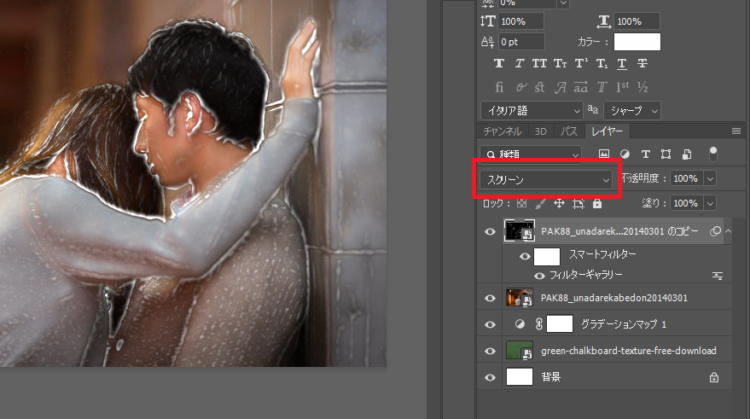
Task: Collapse smart filters on PAK88 copy layer
Action: tap(728, 232)
